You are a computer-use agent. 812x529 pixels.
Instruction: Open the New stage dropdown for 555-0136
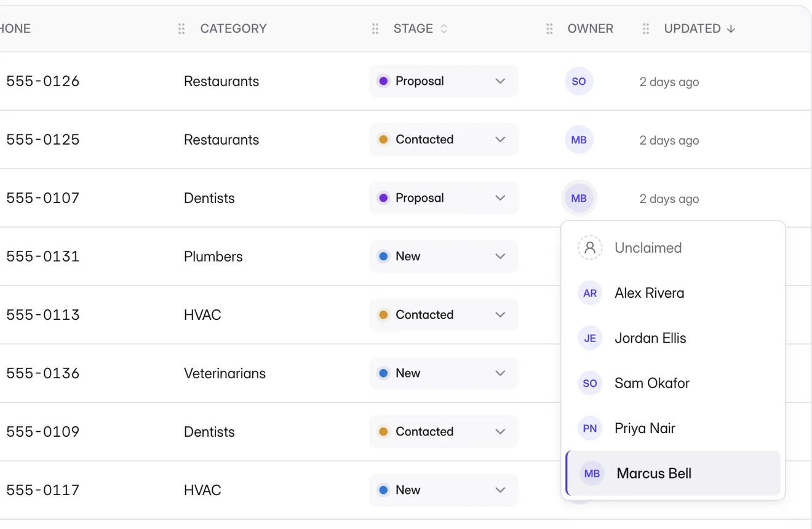[x=444, y=373]
